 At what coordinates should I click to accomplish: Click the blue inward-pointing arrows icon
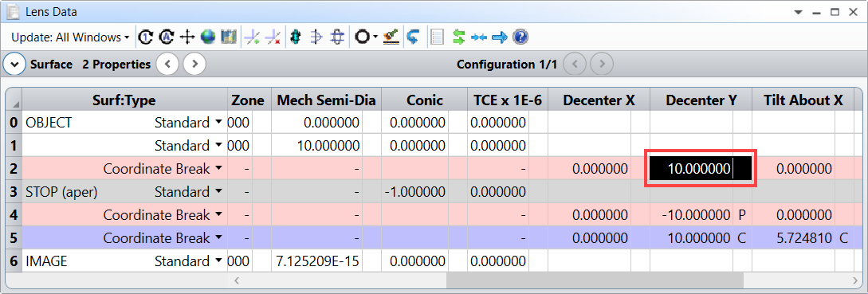point(479,37)
